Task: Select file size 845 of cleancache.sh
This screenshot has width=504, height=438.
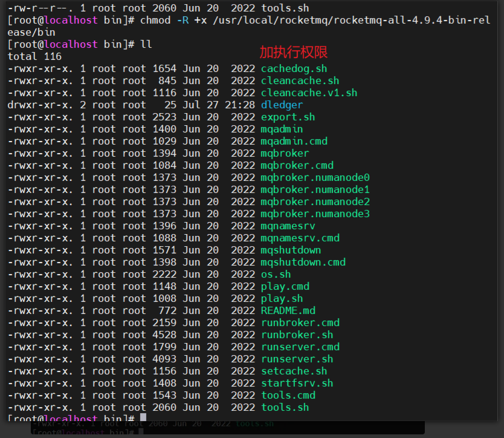Action: point(167,81)
